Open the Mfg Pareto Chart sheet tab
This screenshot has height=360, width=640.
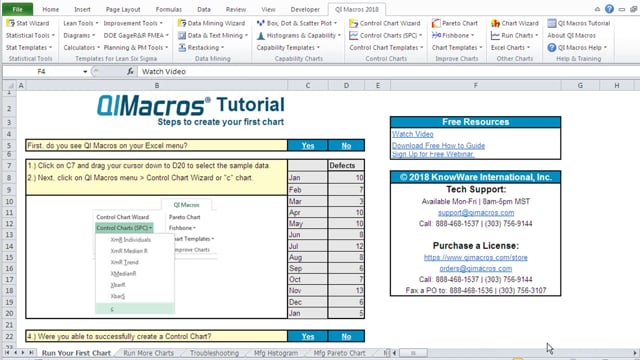click(340, 353)
